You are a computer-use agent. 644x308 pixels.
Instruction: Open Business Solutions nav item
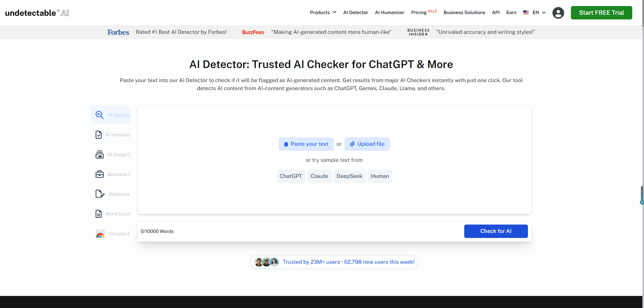click(x=464, y=12)
